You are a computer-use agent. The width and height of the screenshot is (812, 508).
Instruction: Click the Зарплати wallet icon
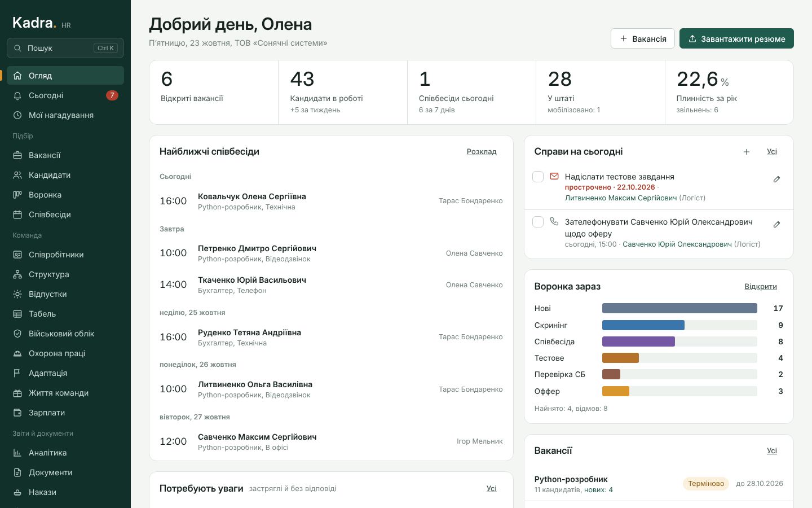[x=17, y=413]
